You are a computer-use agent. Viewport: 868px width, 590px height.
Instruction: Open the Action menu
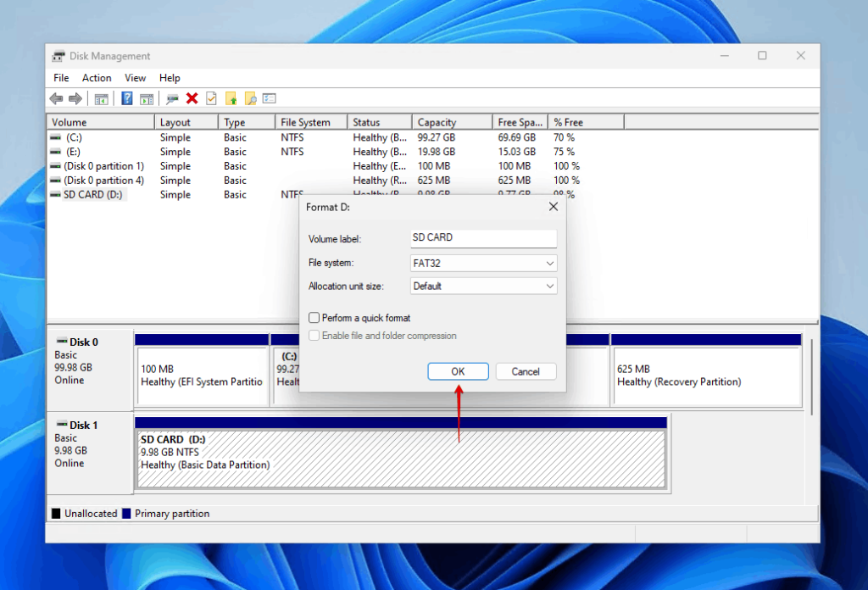point(97,77)
